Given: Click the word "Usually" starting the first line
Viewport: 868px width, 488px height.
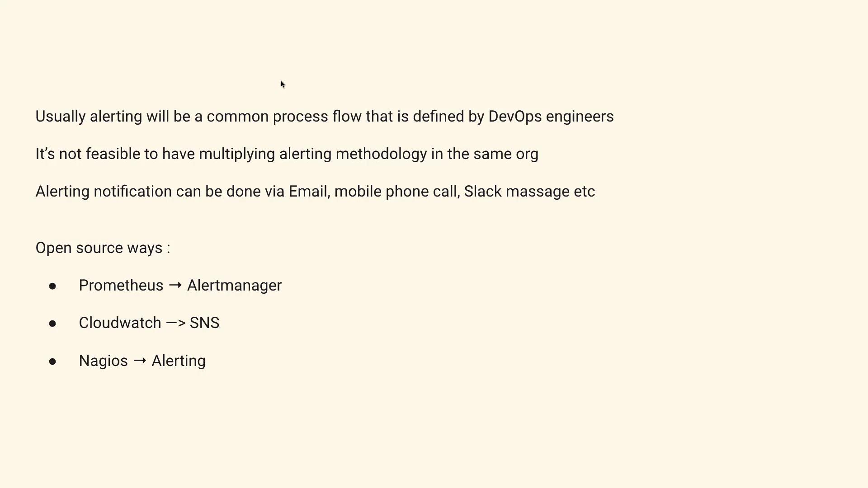Looking at the screenshot, I should (61, 117).
